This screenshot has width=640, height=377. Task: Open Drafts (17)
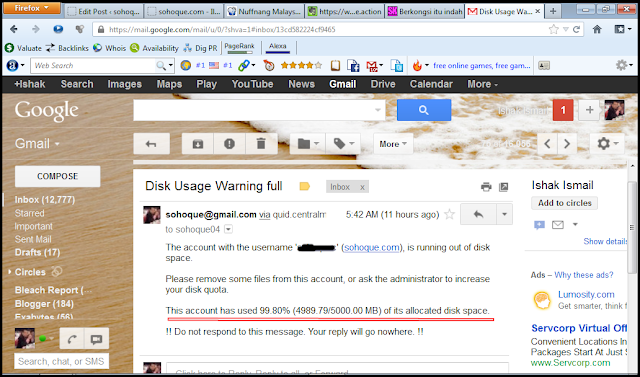[37, 252]
